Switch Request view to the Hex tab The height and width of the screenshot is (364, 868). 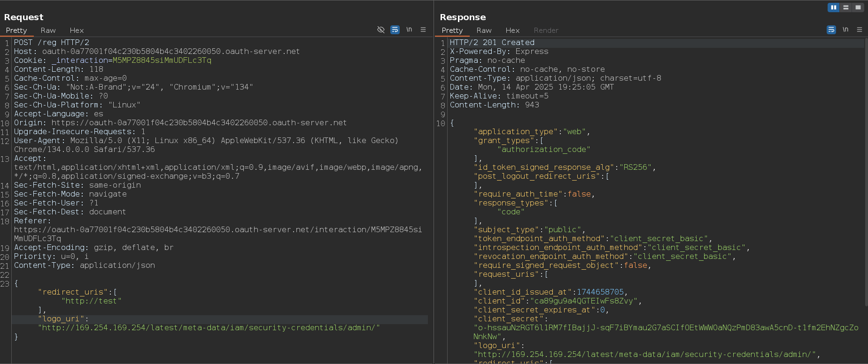tap(77, 30)
